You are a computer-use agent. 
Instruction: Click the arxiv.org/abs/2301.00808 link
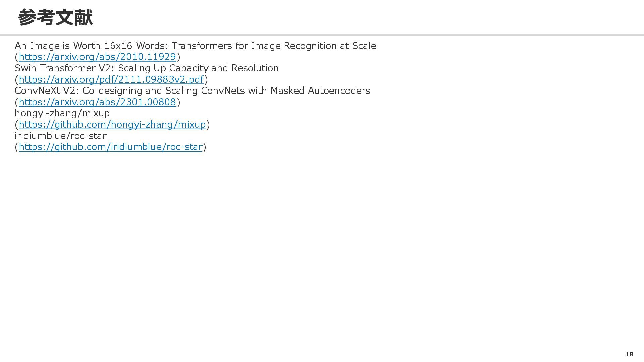(97, 102)
